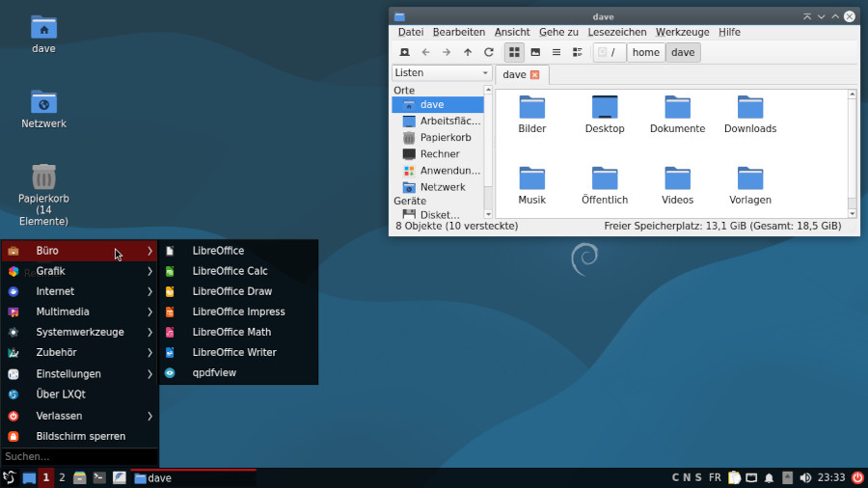The image size is (868, 488).
Task: Launch LibreOffice Impress from Büro menu
Action: [238, 312]
